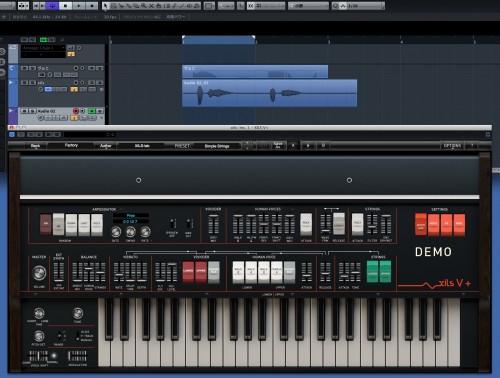Click the MASTER volume knob

coord(39,273)
